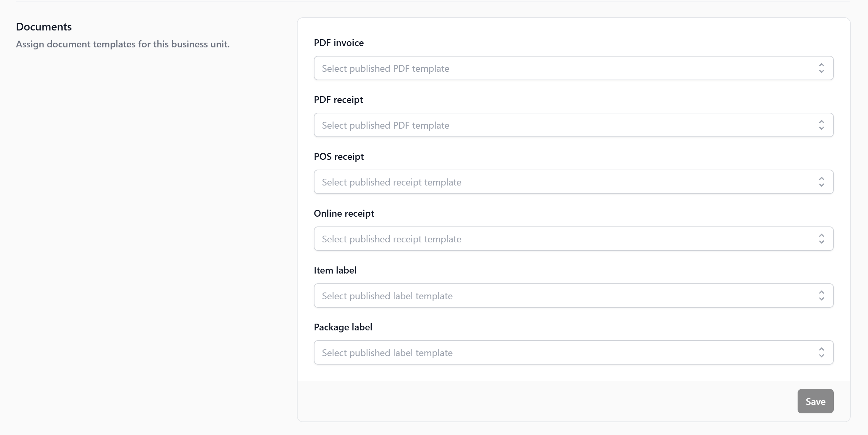Click the chevron icon in PDF invoice field
The height and width of the screenshot is (435, 868).
click(x=821, y=68)
